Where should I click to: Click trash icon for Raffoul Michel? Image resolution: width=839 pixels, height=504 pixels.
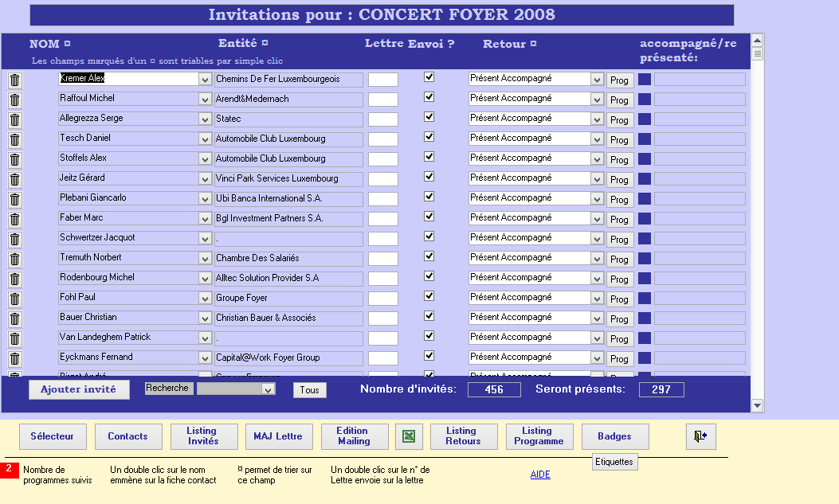pyautogui.click(x=15, y=100)
